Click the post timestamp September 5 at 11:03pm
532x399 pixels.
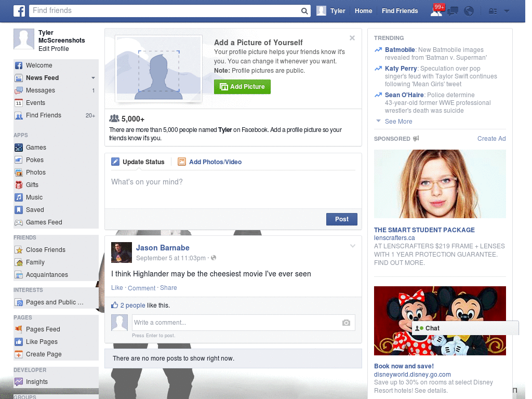point(170,258)
